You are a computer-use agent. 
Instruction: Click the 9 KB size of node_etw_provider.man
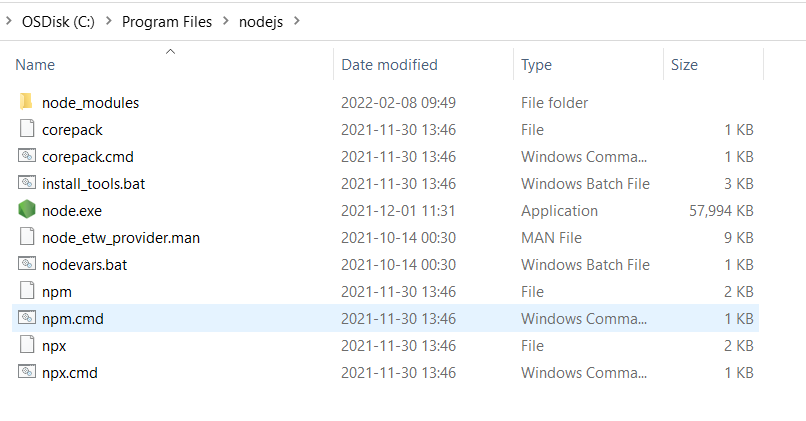click(739, 237)
